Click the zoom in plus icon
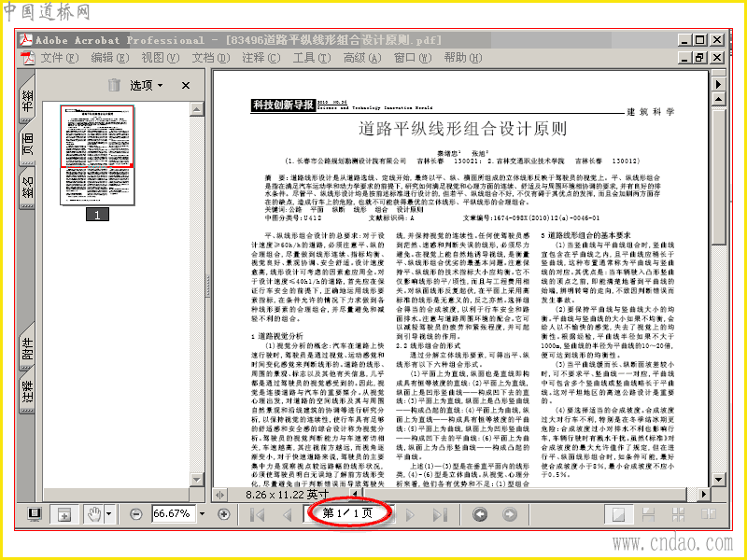The width and height of the screenshot is (747, 560). tap(224, 514)
